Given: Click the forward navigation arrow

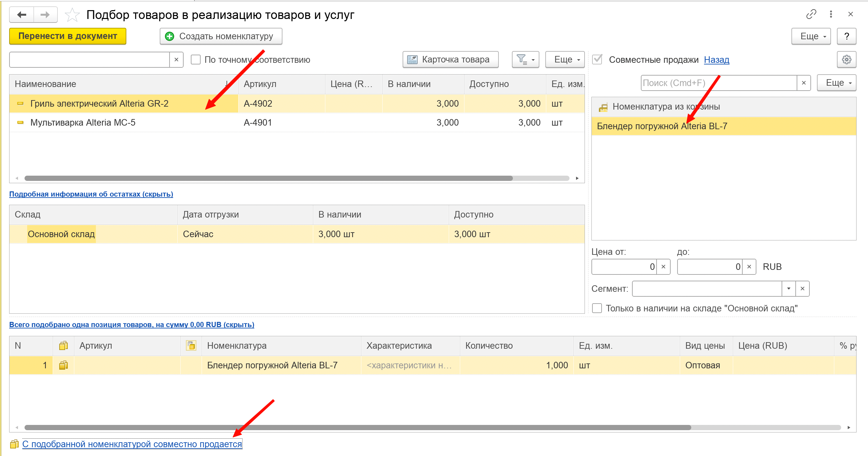Looking at the screenshot, I should pos(45,15).
